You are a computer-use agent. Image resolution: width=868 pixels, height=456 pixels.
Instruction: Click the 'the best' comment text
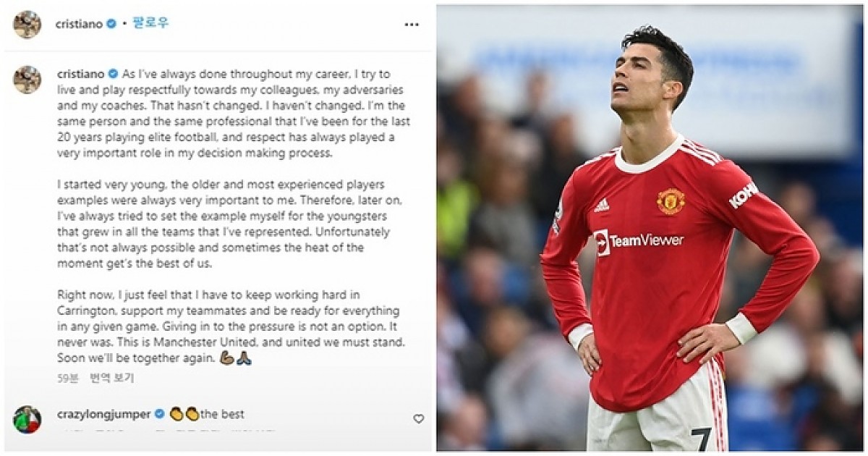[x=223, y=415]
